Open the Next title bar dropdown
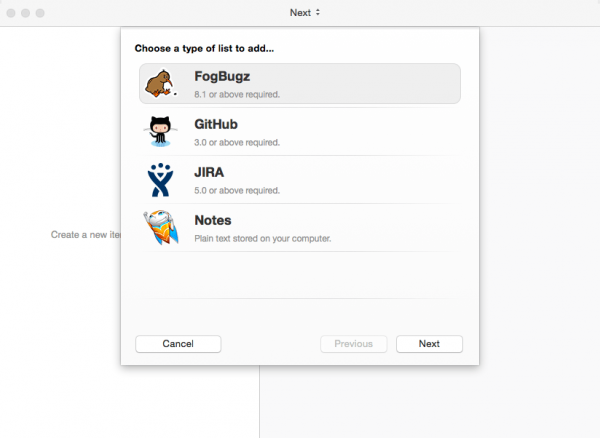The width and height of the screenshot is (600, 438). tap(305, 13)
